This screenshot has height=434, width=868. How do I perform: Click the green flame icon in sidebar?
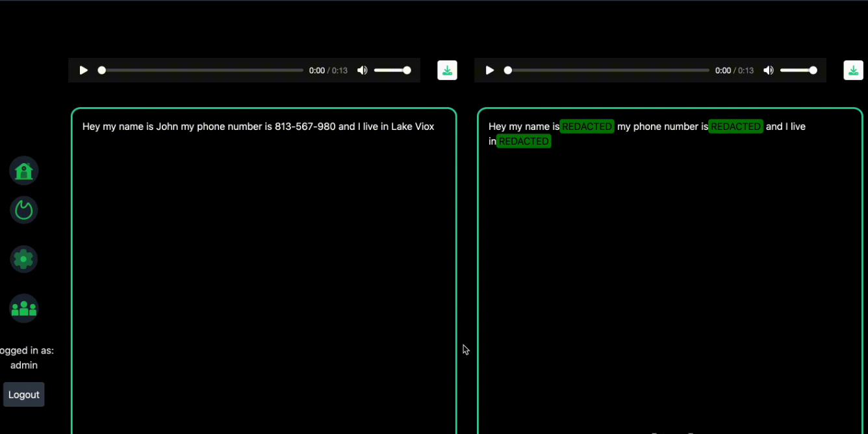(x=24, y=211)
